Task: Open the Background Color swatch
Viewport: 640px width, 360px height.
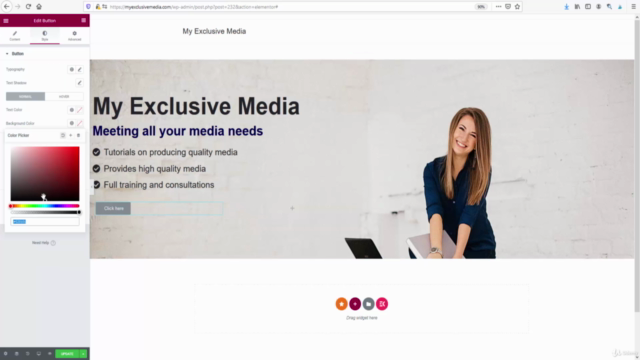Action: [80, 123]
